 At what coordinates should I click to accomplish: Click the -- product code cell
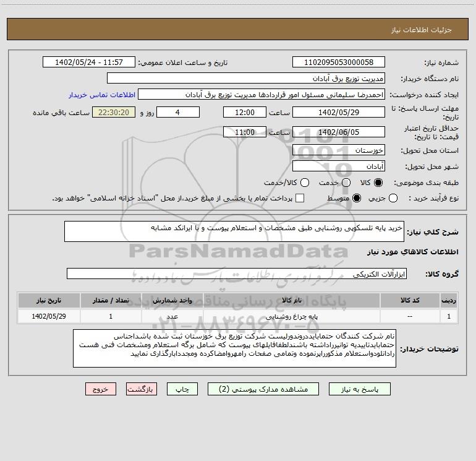pos(410,316)
